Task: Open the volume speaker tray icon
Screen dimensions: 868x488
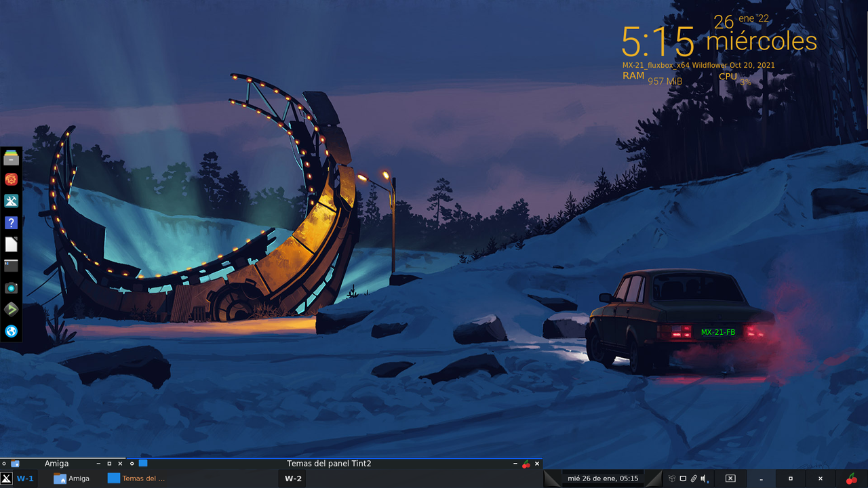Action: pos(705,479)
